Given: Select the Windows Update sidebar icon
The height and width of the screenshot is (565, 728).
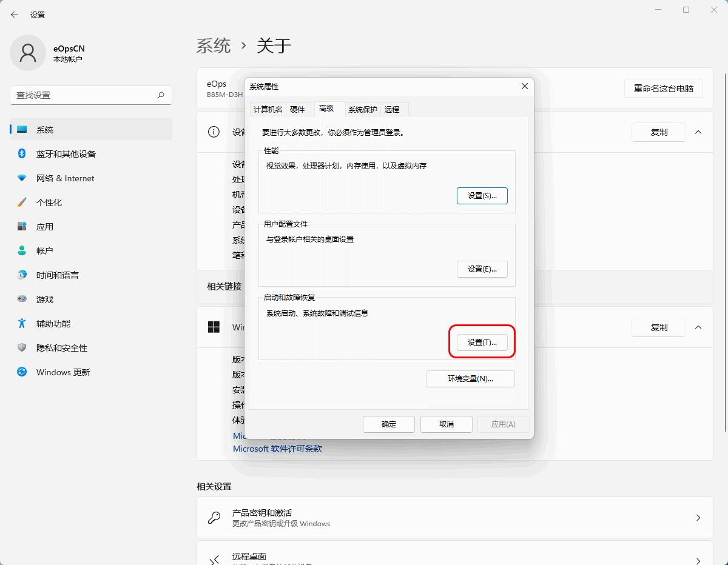Looking at the screenshot, I should (x=23, y=372).
